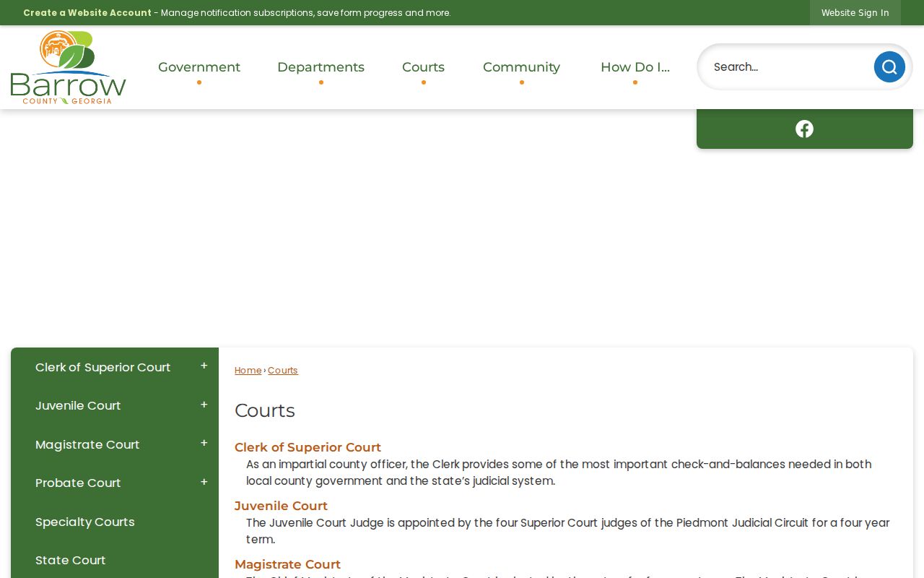Open the Community menu
Viewport: 924px width, 578px height.
point(521,67)
